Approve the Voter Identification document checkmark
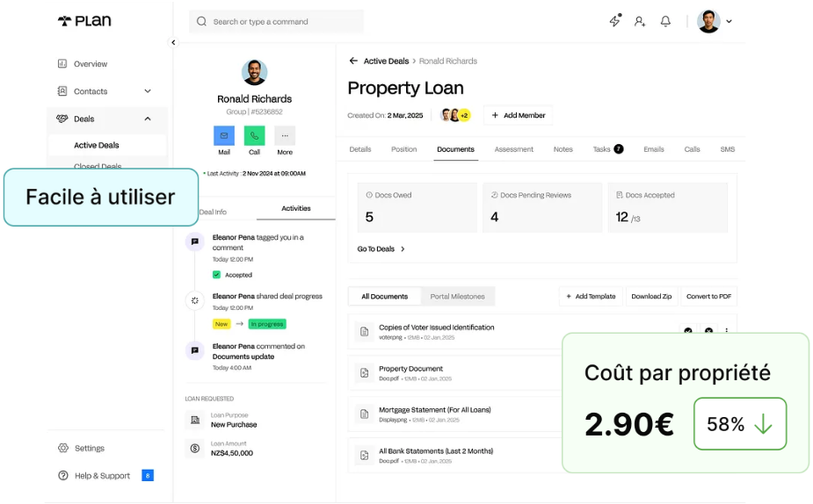 pos(688,331)
